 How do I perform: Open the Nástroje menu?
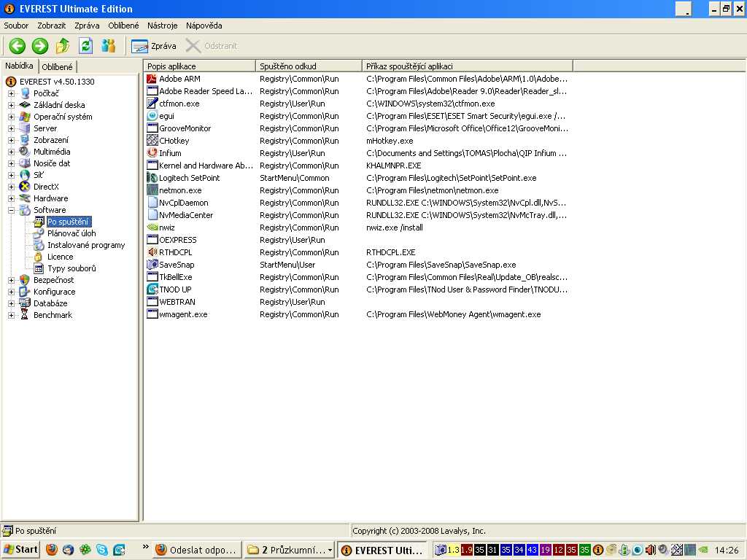tap(163, 26)
